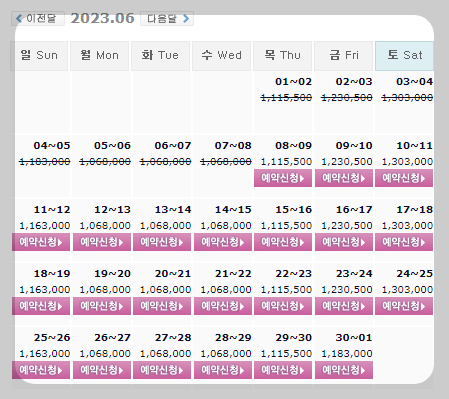Go to previous month 이전달
This screenshot has height=399, width=449.
click(x=38, y=18)
